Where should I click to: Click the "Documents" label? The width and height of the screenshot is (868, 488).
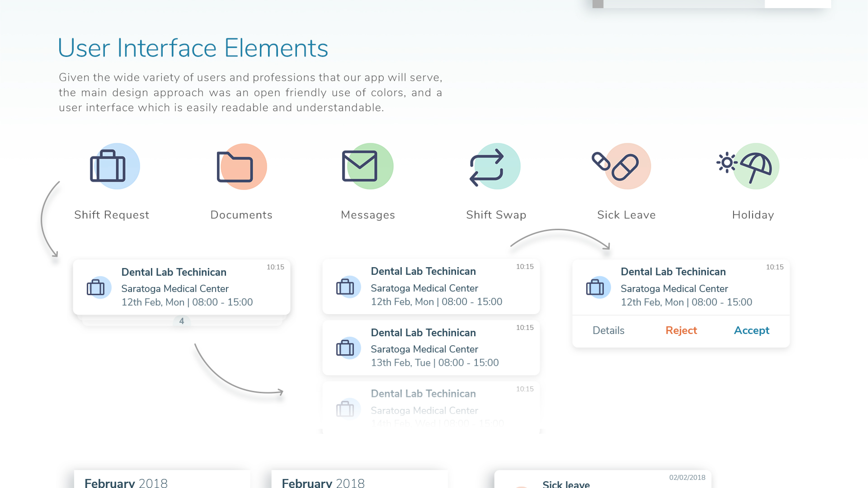click(241, 215)
